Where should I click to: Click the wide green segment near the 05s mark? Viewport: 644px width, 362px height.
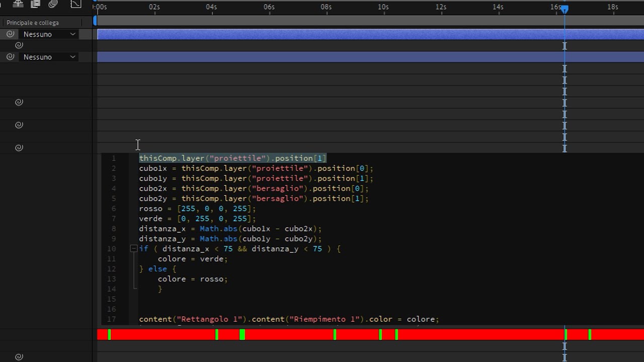242,334
